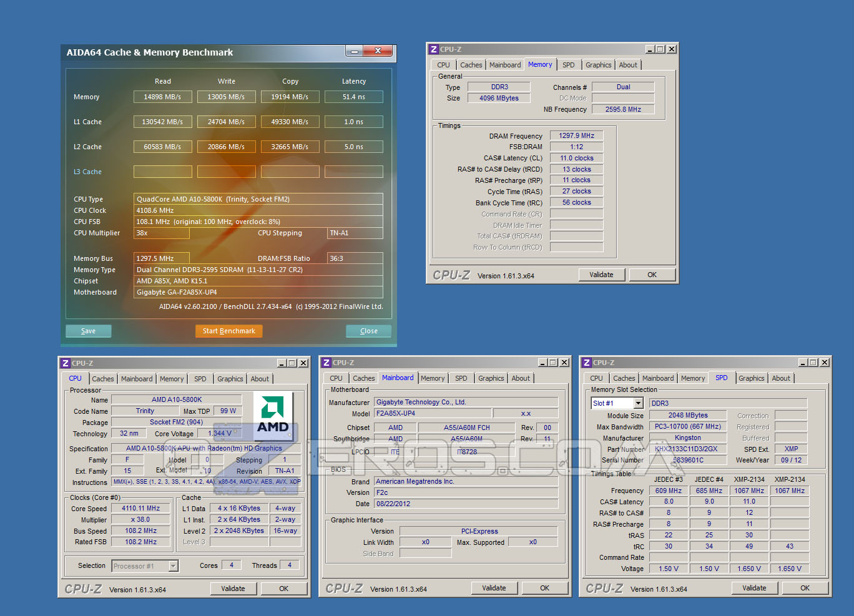Click DRAM Frequency value 1297.9 MHz
The width and height of the screenshot is (854, 616).
point(577,135)
